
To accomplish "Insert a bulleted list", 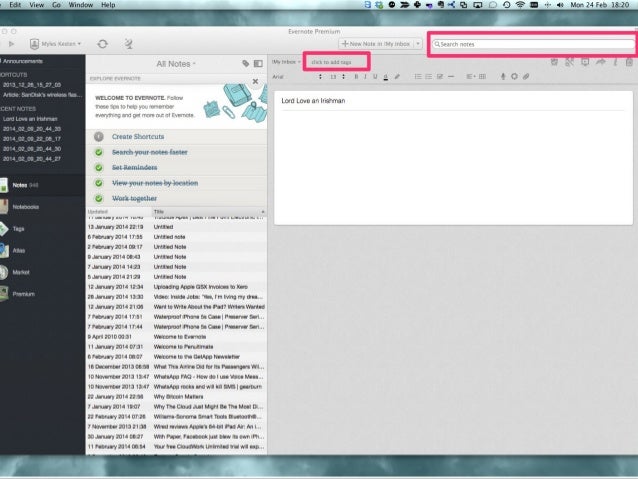I will (x=418, y=77).
